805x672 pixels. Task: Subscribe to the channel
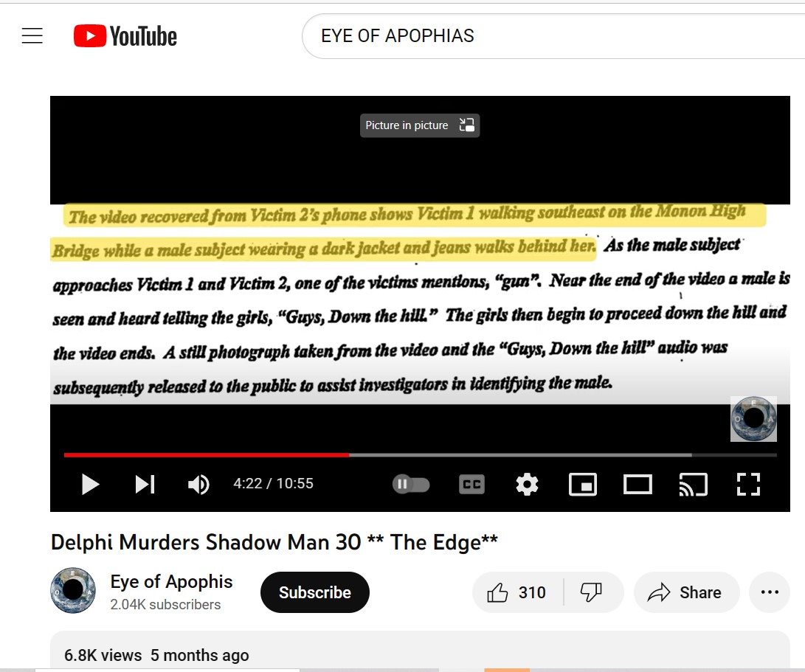point(315,592)
